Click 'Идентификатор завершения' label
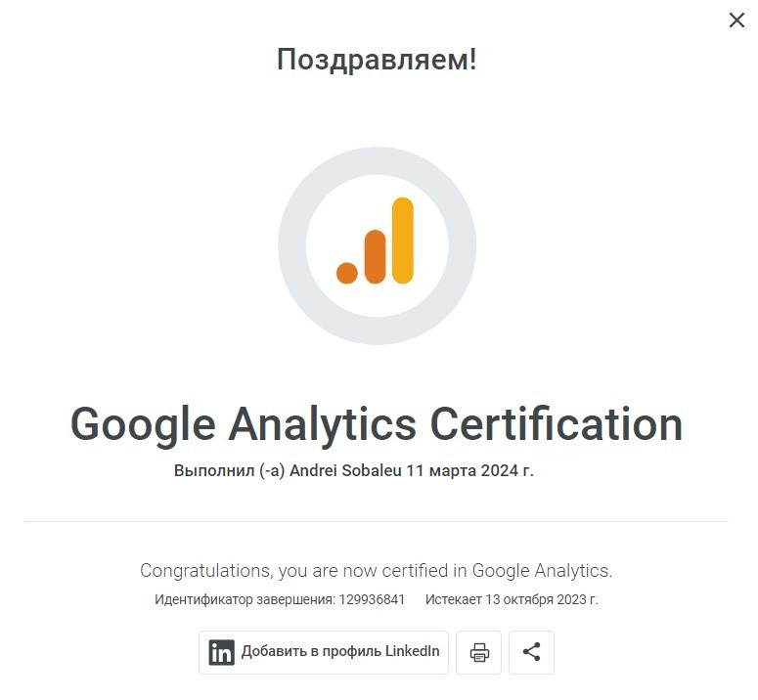Image resolution: width=758 pixels, height=700 pixels. coord(245,599)
